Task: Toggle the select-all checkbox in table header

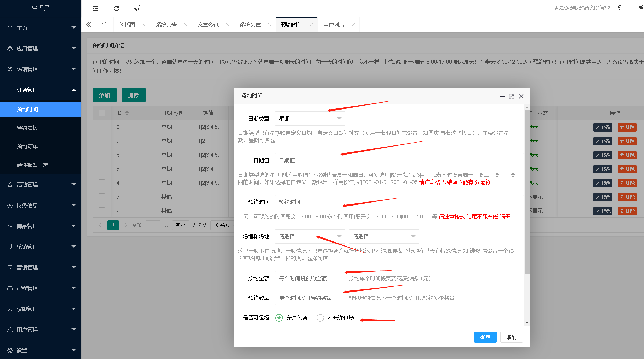Action: [102, 113]
